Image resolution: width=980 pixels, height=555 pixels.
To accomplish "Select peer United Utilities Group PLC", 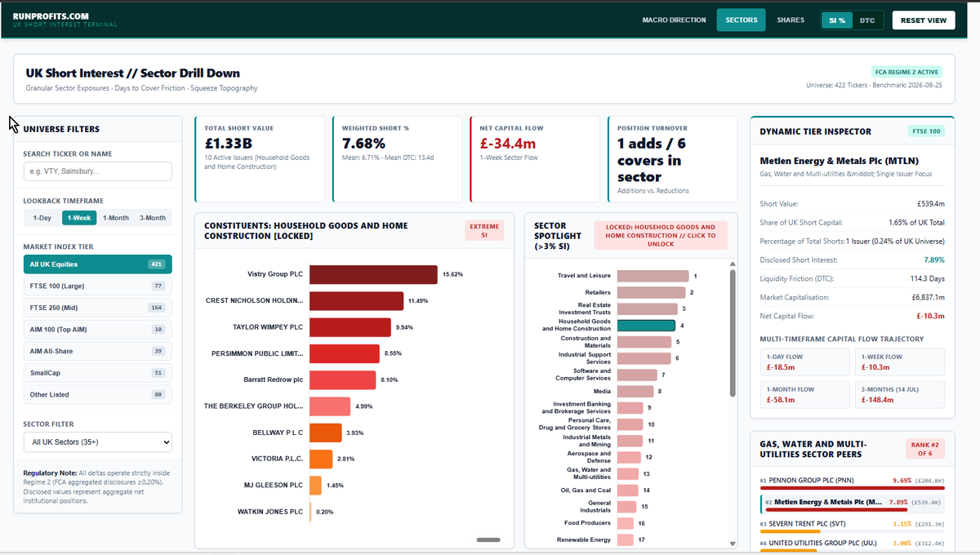I will [x=852, y=544].
